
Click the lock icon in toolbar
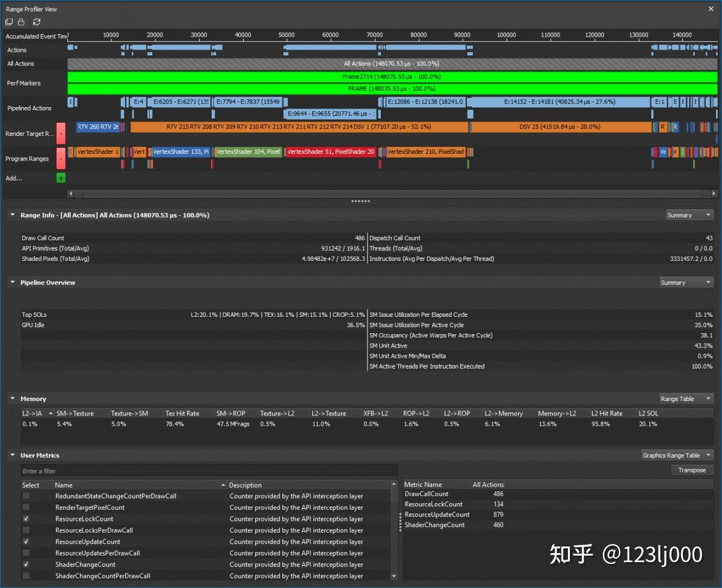click(x=21, y=22)
